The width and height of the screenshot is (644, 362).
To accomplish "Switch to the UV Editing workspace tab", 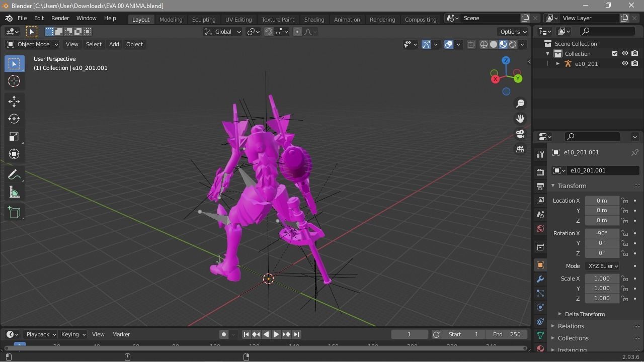I will point(238,19).
